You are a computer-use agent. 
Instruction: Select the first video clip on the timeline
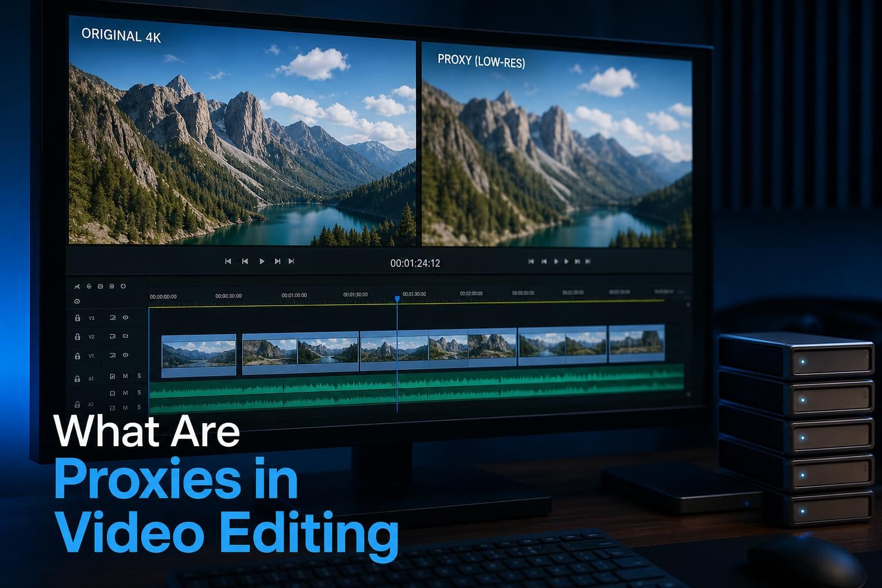pos(199,356)
